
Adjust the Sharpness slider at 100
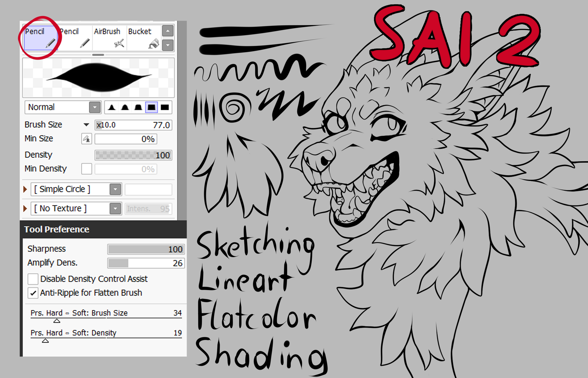click(146, 249)
